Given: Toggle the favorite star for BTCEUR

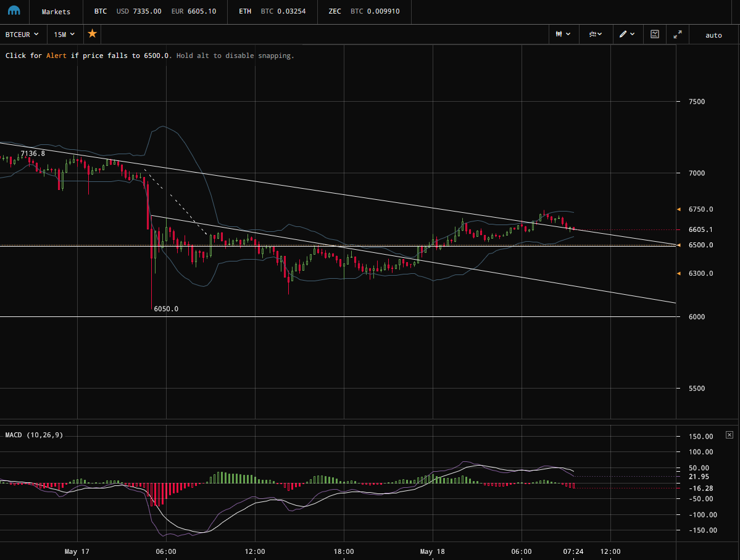Looking at the screenshot, I should [x=92, y=34].
